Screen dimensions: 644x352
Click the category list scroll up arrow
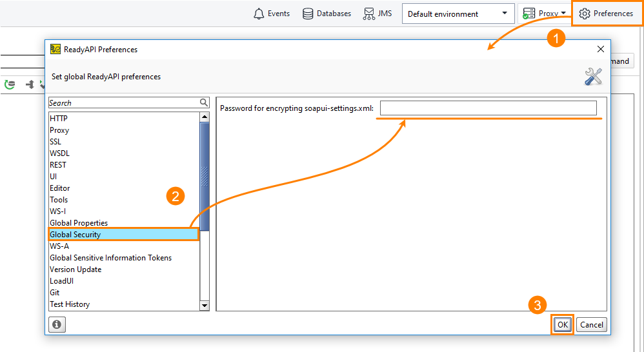click(204, 117)
